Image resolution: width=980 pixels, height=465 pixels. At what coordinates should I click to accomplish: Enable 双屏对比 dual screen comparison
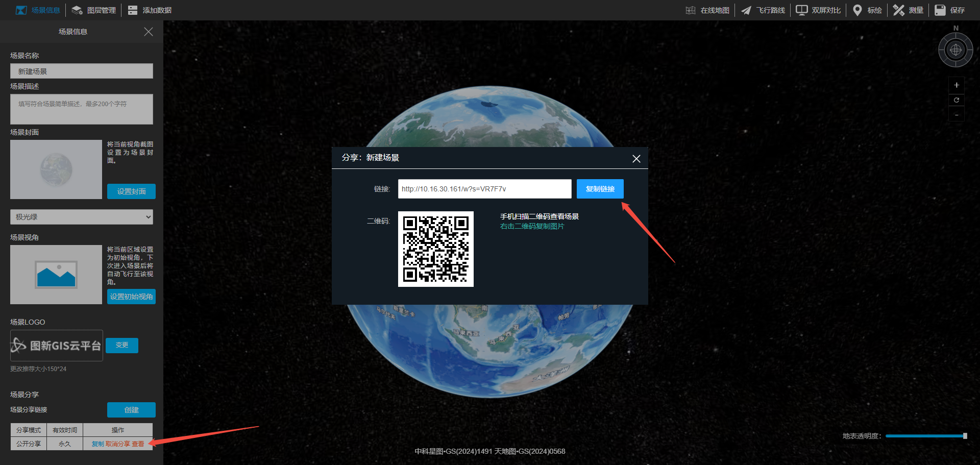(819, 10)
